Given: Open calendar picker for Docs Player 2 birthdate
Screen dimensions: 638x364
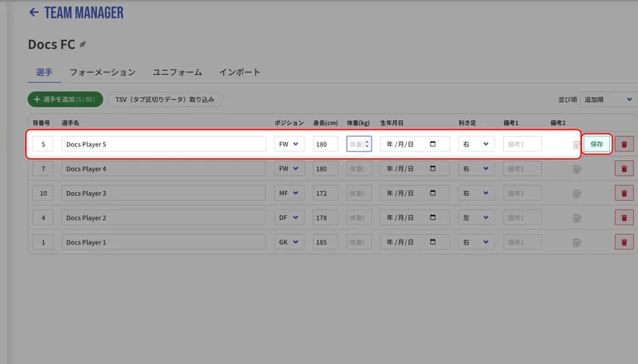Looking at the screenshot, I should 432,217.
